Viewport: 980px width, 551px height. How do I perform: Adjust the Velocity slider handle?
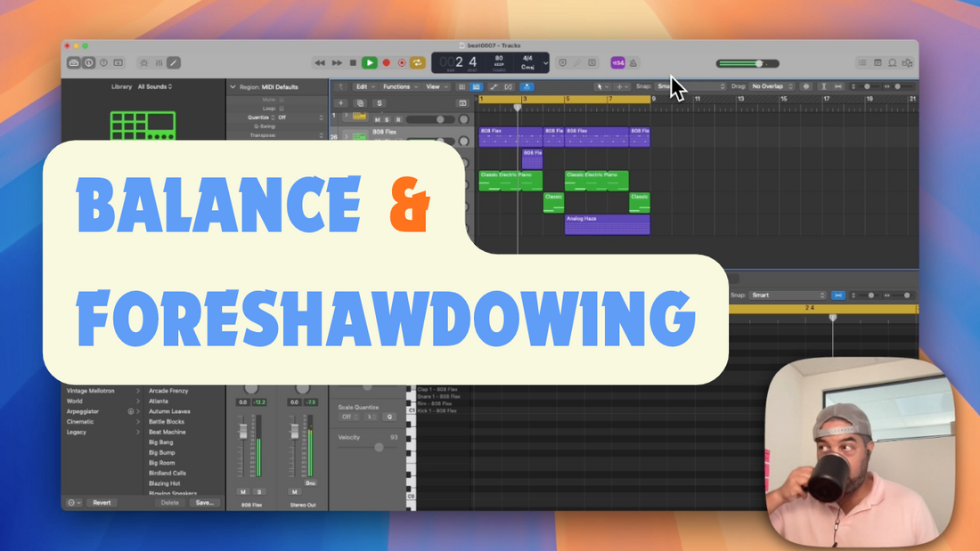[379, 447]
